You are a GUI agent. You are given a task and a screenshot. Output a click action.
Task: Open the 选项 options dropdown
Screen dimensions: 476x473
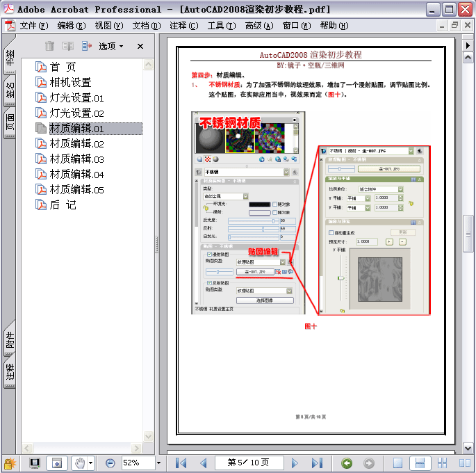(x=111, y=46)
